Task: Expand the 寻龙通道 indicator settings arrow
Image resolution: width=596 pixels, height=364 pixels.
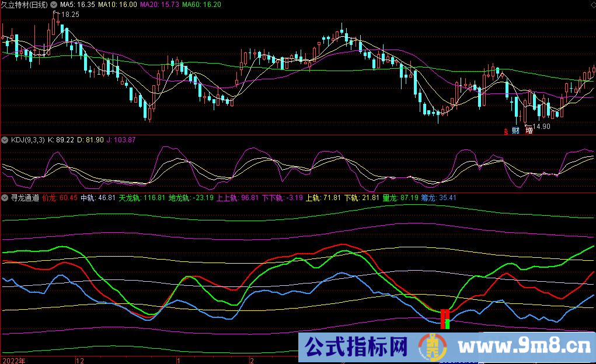Action: (x=5, y=198)
